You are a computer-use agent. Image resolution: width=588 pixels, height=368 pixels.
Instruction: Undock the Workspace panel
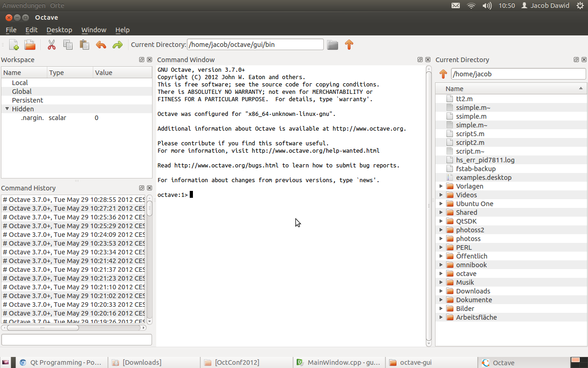tap(142, 60)
